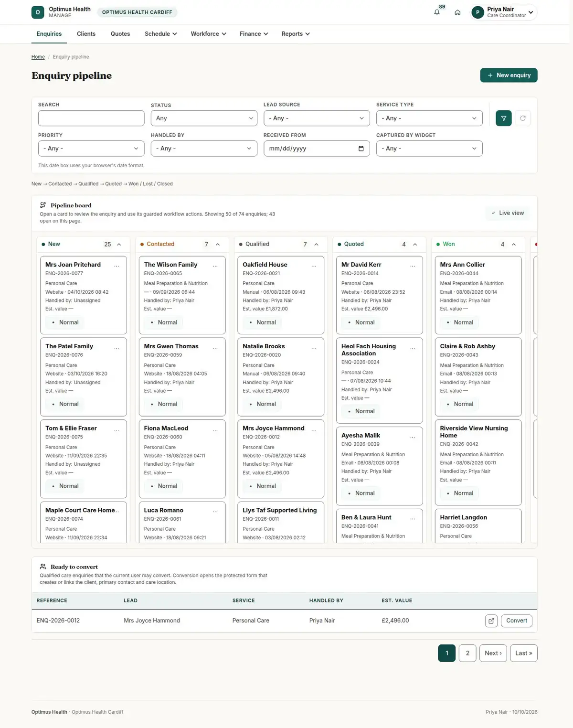Open card menu for Heol Fach Housing Association

[413, 347]
